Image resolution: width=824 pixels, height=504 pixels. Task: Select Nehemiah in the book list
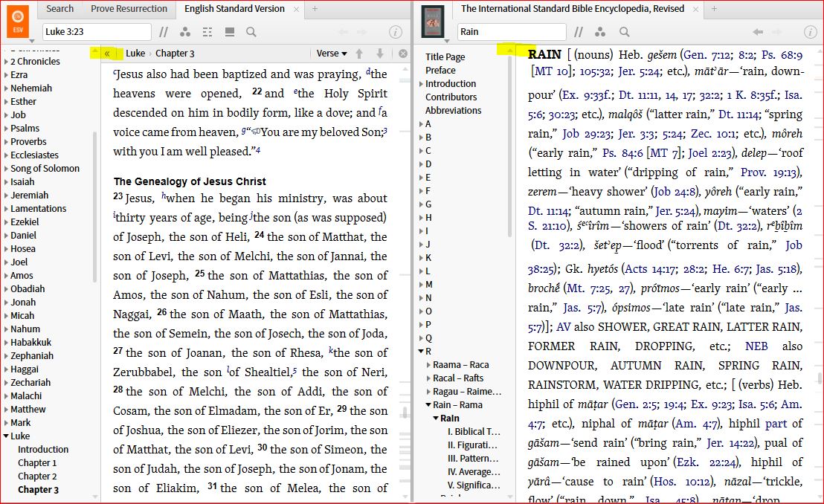(31, 88)
